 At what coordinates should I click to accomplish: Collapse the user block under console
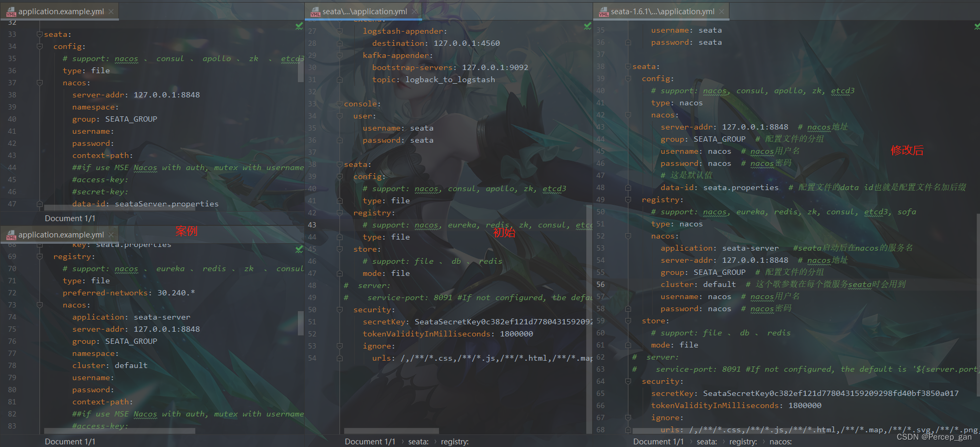339,116
